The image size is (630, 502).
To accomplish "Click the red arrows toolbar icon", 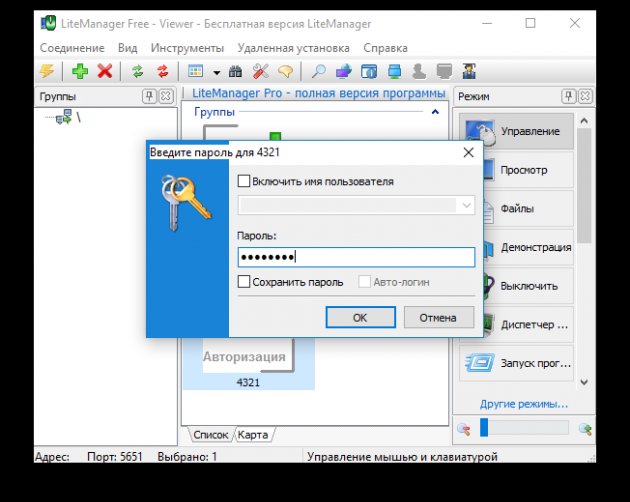I will [x=162, y=72].
